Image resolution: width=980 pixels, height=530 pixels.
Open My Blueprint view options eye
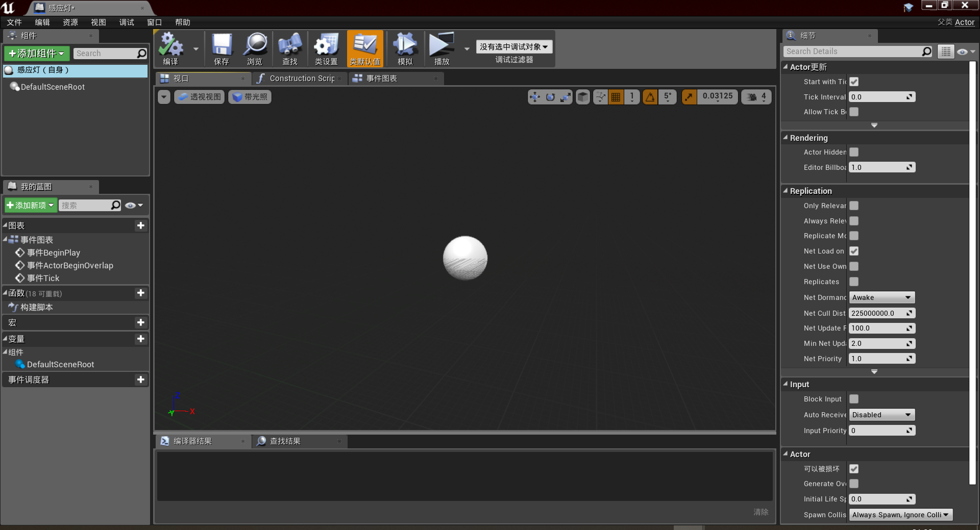(134, 206)
